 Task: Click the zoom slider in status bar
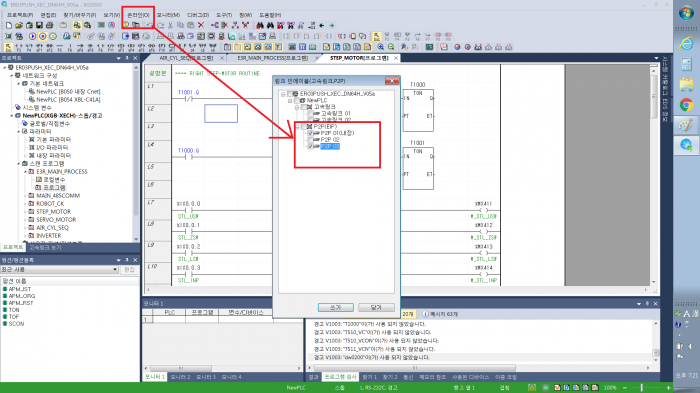pos(642,388)
